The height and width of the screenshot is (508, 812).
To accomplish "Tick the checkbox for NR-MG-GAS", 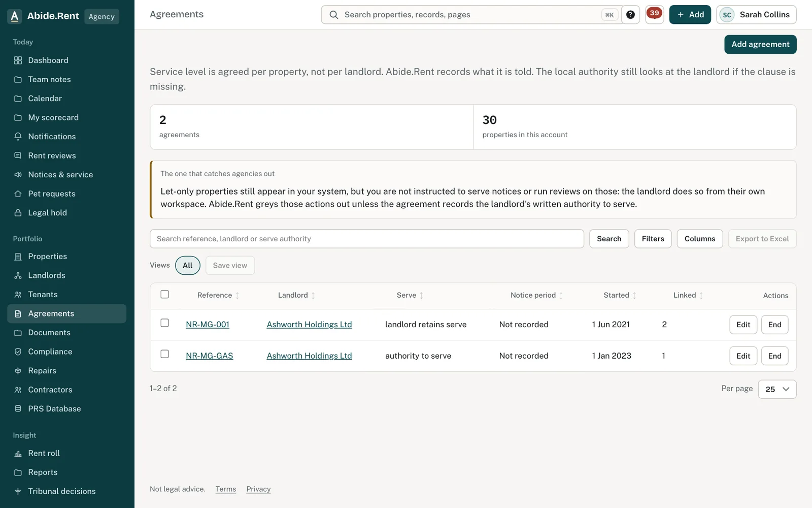I will (164, 354).
